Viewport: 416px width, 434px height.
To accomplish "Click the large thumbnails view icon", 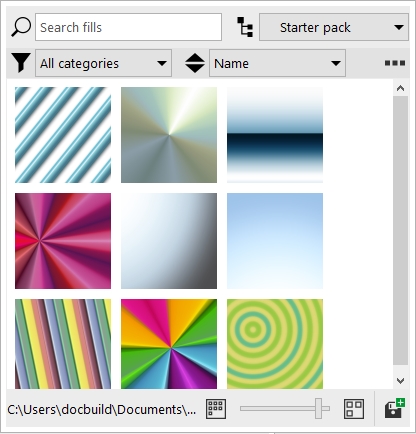I will coord(354,409).
